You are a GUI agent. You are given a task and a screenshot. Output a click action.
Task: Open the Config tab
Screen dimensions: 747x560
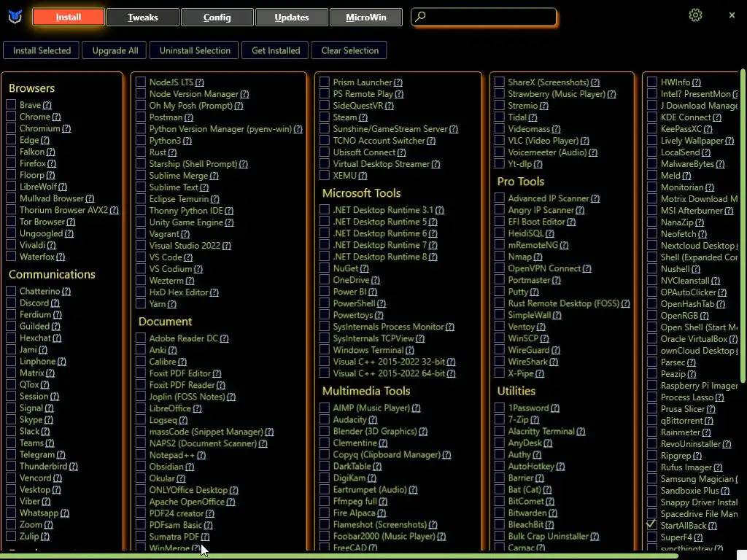tap(217, 17)
